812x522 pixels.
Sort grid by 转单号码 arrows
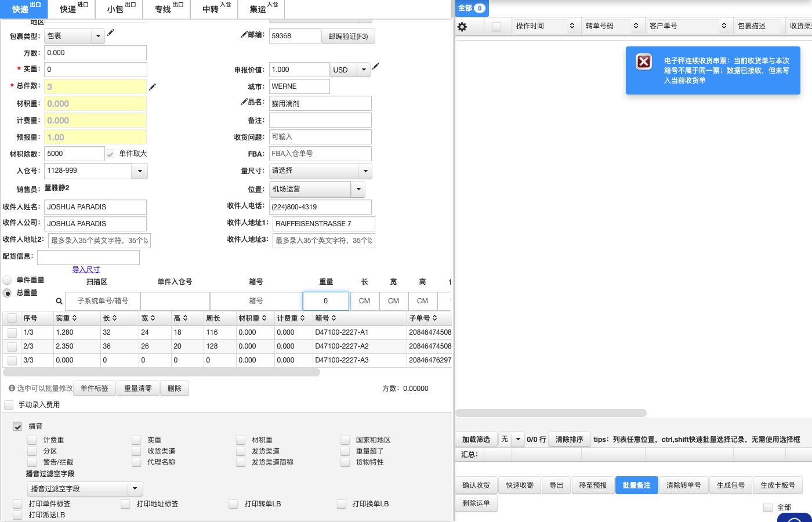pyautogui.click(x=636, y=26)
